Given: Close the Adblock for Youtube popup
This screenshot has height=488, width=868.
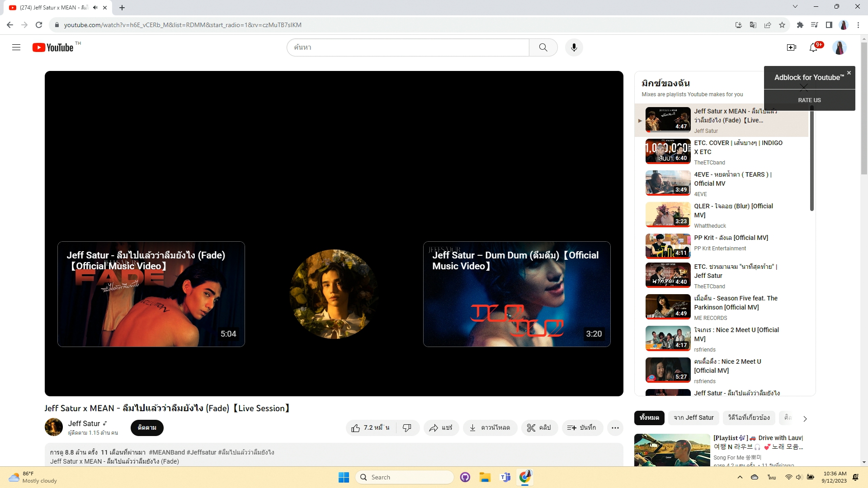Looking at the screenshot, I should [x=849, y=73].
